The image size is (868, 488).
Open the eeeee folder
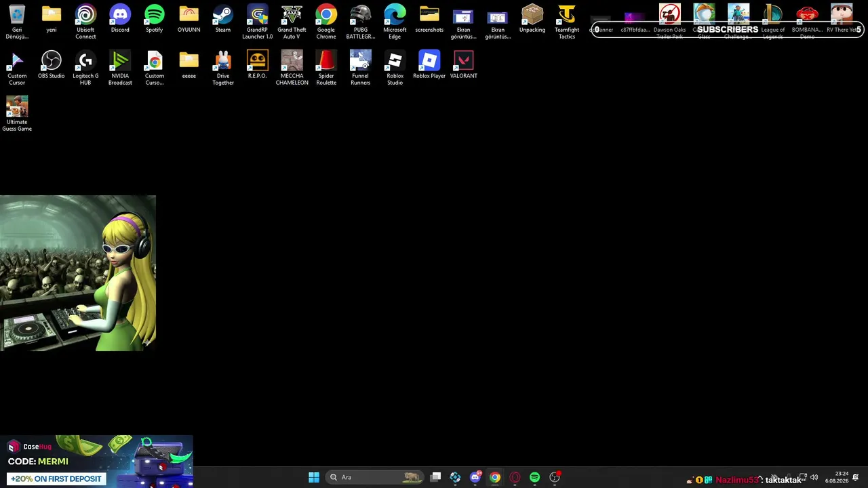189,65
